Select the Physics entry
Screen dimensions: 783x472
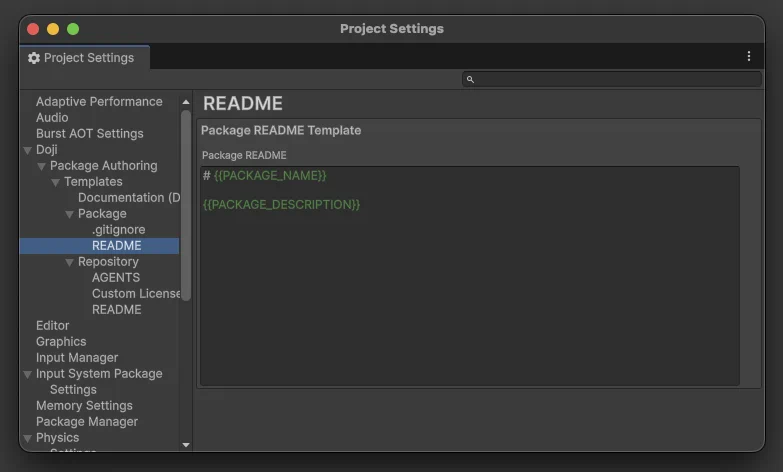pos(57,437)
